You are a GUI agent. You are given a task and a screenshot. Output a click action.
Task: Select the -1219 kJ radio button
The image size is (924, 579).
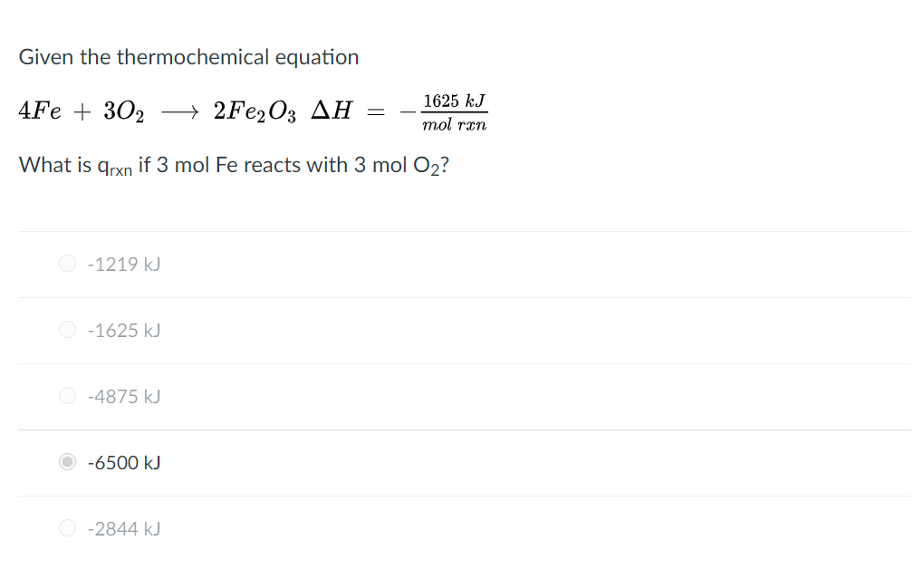(67, 264)
